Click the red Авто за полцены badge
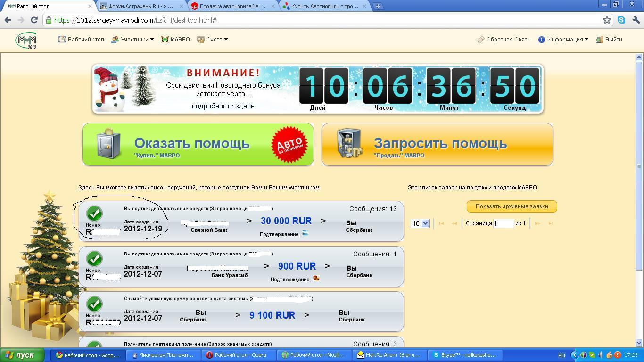644x362 pixels. (x=289, y=145)
